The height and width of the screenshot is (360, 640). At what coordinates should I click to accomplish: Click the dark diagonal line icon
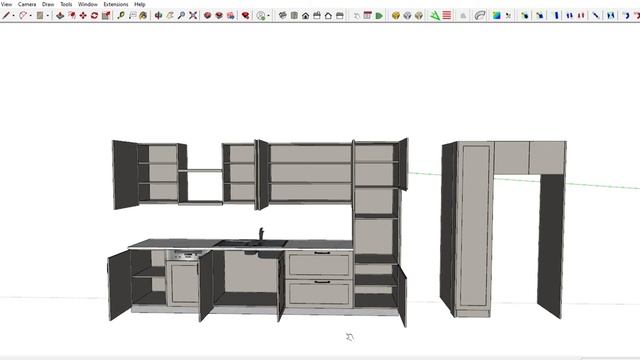click(x=596, y=16)
